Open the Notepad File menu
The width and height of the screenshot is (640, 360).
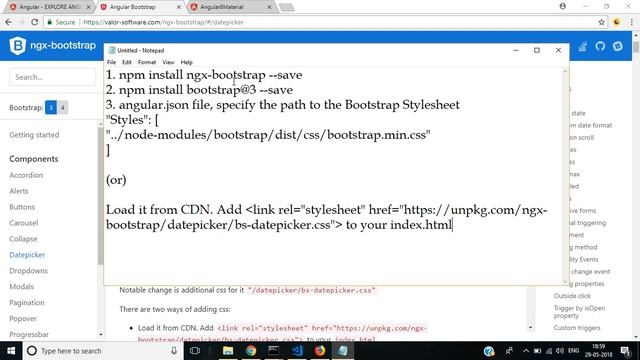111,62
